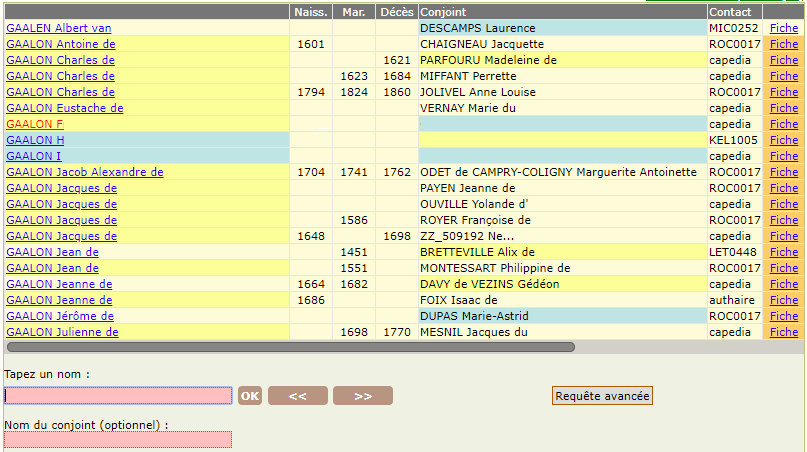Focus the Tapez un nom input field
Image resolution: width=807 pixels, height=452 pixels.
pos(118,396)
